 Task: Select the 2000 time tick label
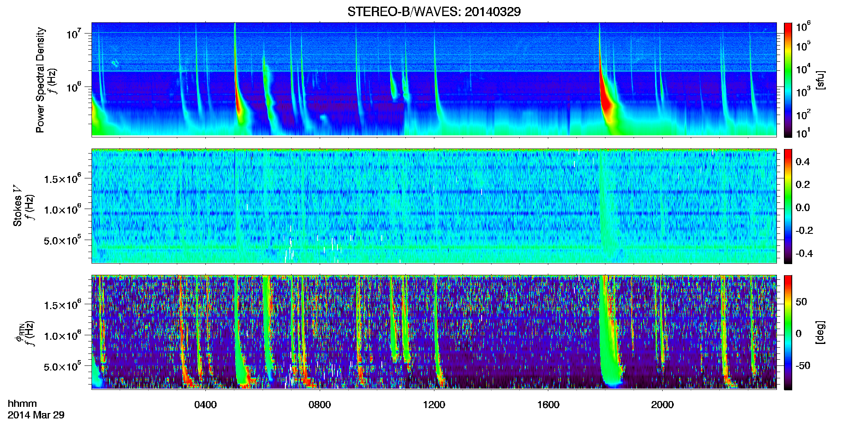(x=662, y=404)
